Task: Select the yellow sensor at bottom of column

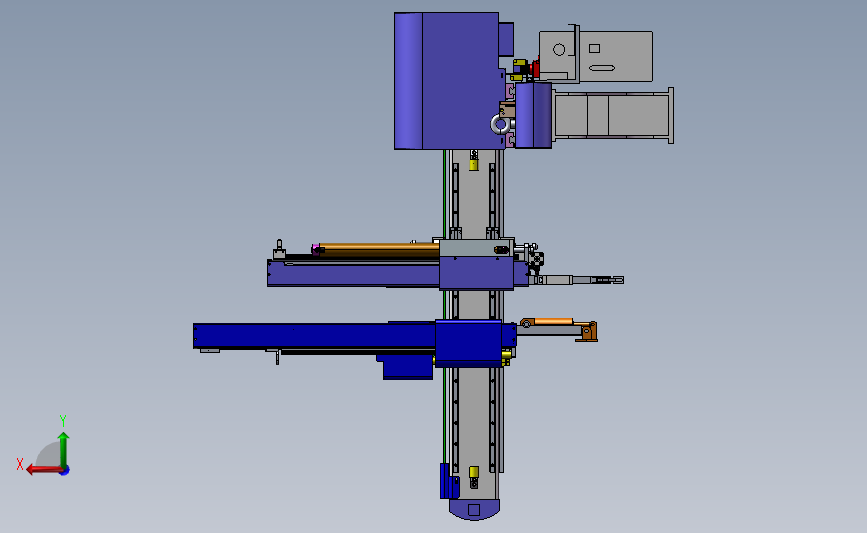Action: pyautogui.click(x=474, y=472)
